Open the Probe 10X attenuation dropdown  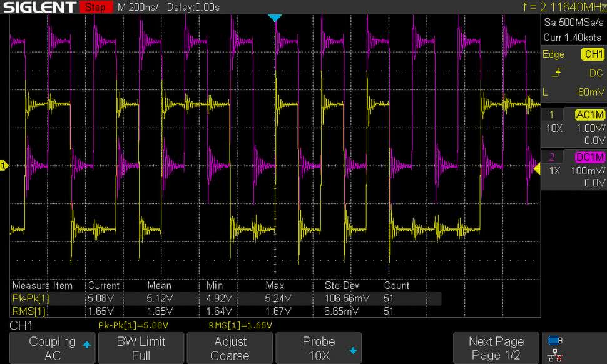click(319, 348)
